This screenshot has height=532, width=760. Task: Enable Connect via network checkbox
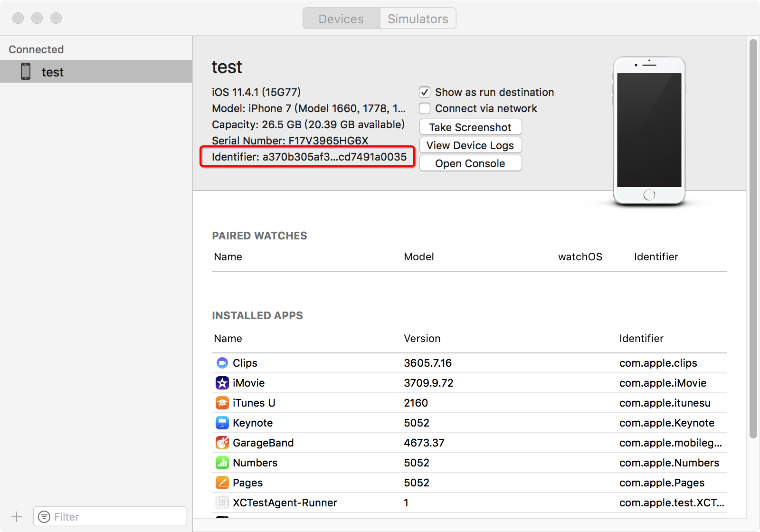click(x=425, y=108)
